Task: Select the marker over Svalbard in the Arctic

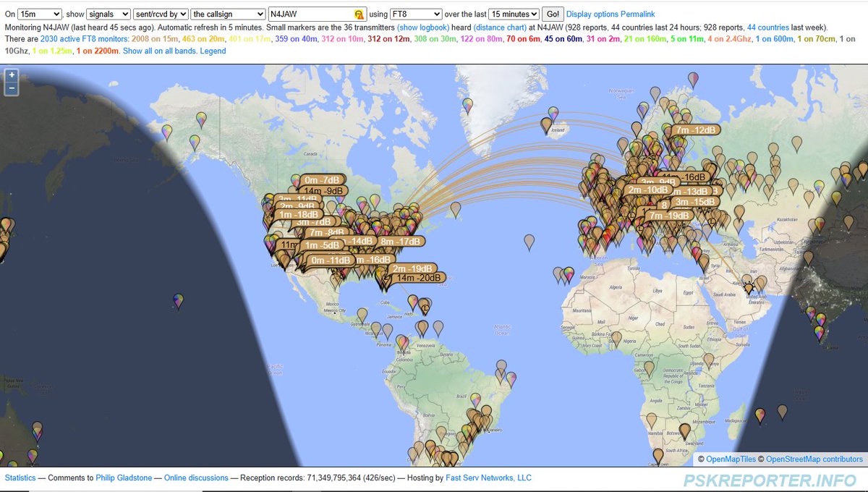Action: click(694, 80)
